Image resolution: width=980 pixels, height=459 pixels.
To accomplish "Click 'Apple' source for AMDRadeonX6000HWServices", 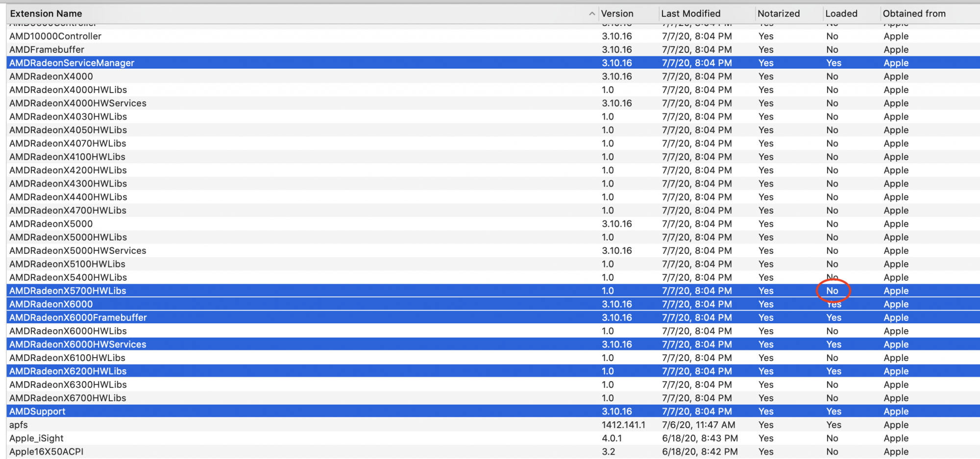I will pyautogui.click(x=896, y=344).
